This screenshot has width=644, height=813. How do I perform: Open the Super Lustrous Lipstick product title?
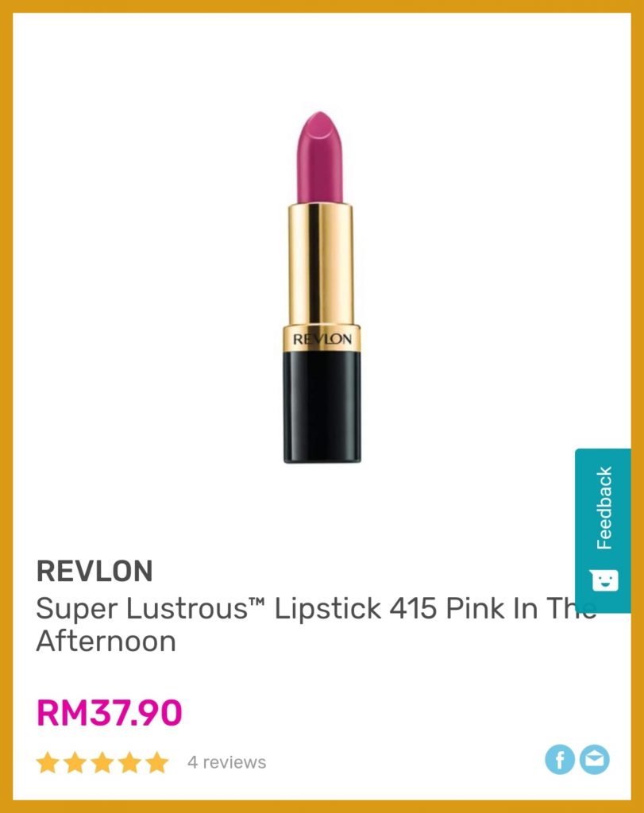(316, 624)
